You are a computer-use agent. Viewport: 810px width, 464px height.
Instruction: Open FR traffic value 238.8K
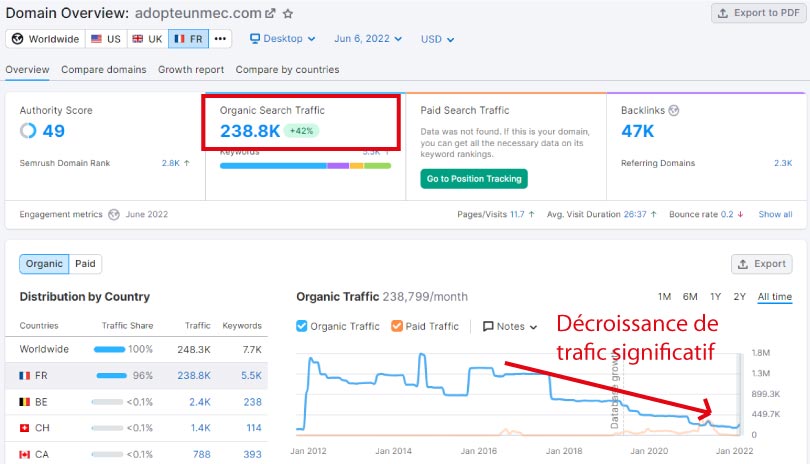194,376
